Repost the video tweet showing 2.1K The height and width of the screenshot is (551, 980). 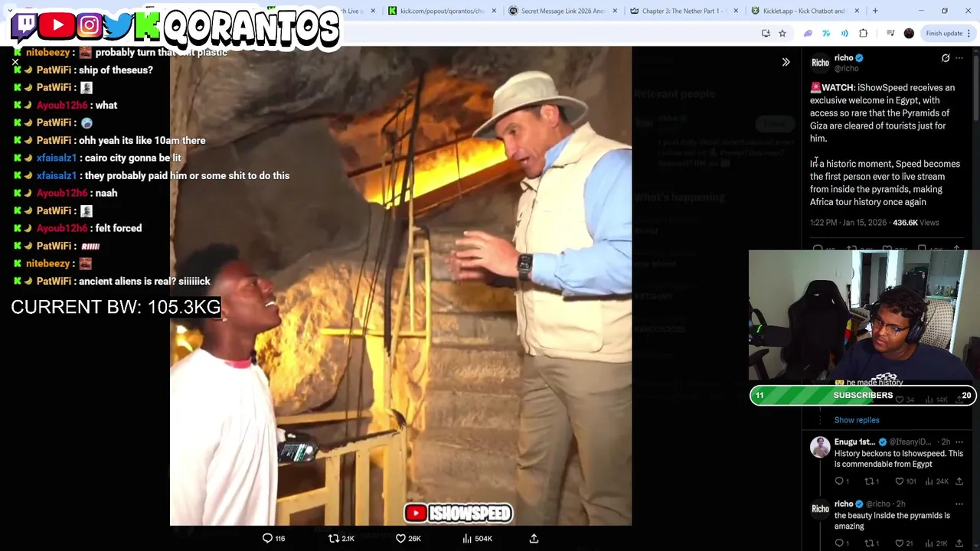(341, 539)
